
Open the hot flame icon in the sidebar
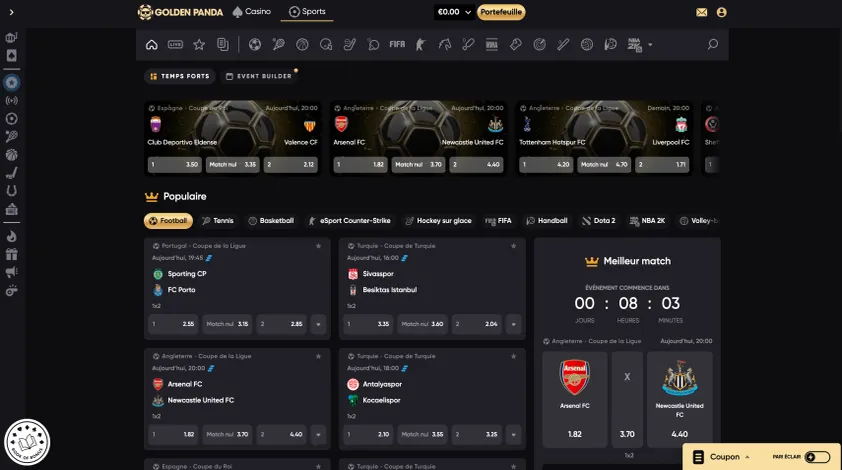click(11, 236)
